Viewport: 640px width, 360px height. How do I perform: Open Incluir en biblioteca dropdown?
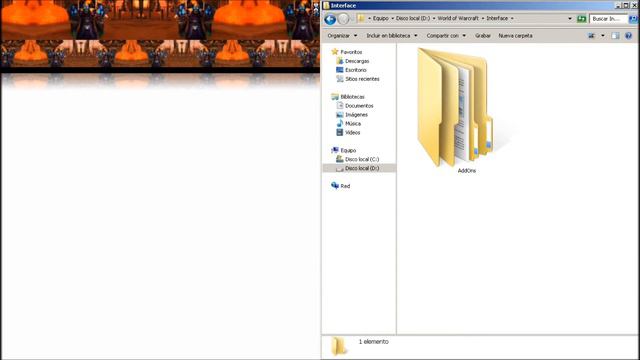click(x=392, y=36)
